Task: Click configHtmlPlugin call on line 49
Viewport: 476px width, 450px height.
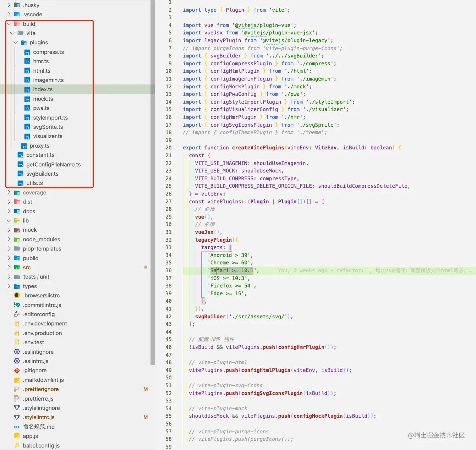Action: (266, 370)
